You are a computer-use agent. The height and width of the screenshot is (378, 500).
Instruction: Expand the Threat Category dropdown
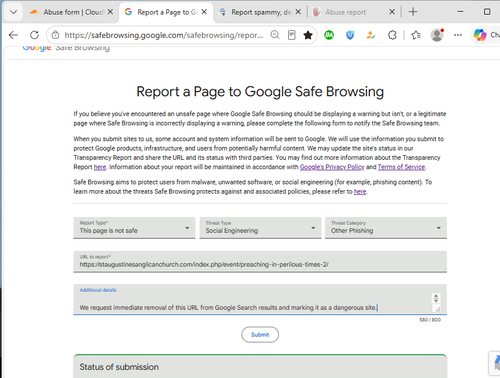coord(386,228)
